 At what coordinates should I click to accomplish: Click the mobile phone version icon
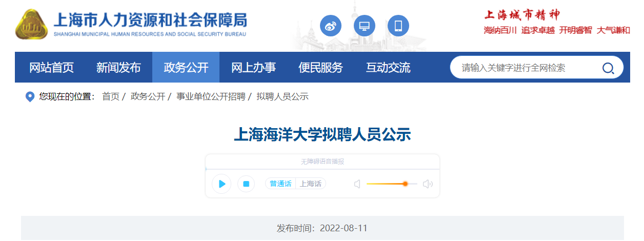[x=398, y=26]
